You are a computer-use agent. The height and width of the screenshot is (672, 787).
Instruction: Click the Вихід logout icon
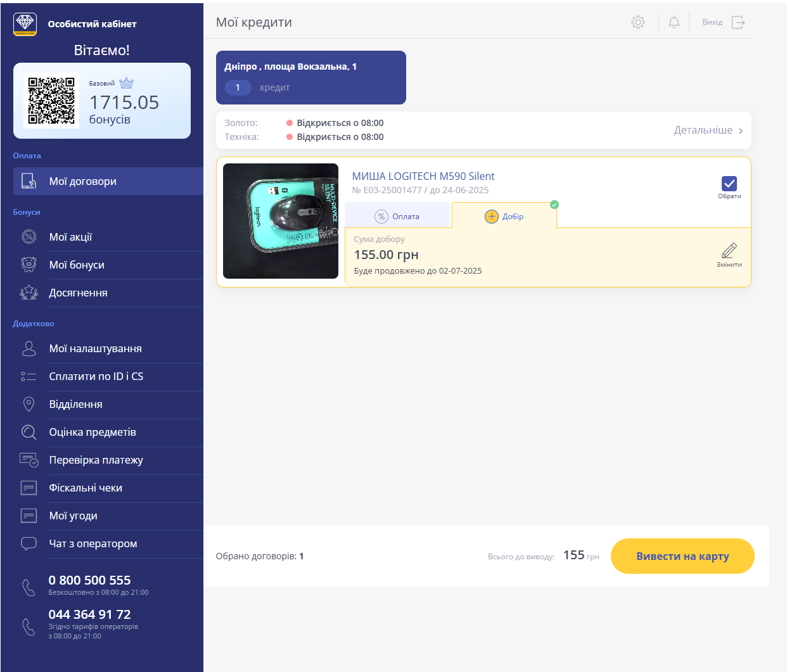738,22
